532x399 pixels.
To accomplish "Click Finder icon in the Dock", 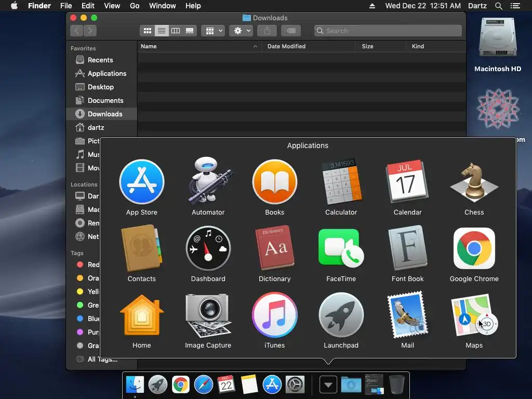I will [x=135, y=385].
